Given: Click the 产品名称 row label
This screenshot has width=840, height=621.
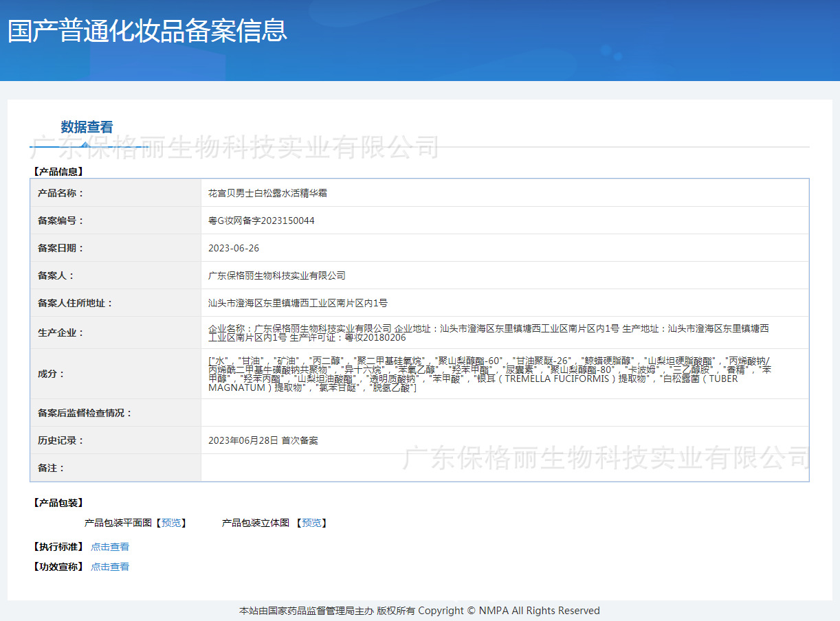Looking at the screenshot, I should tap(60, 193).
